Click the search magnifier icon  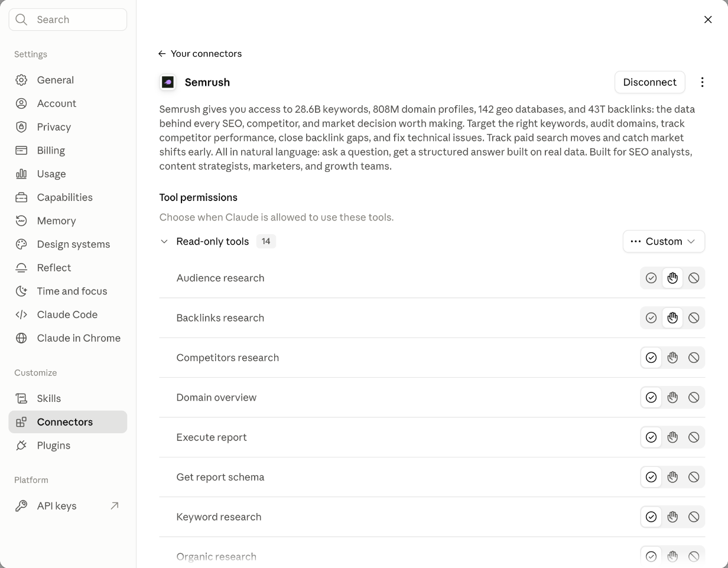coord(21,20)
